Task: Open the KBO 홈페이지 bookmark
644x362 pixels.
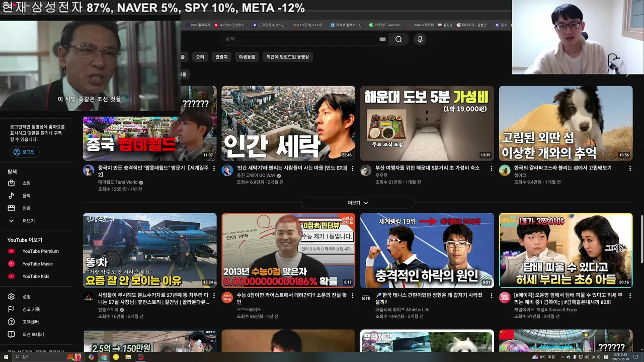Action: coord(197,25)
